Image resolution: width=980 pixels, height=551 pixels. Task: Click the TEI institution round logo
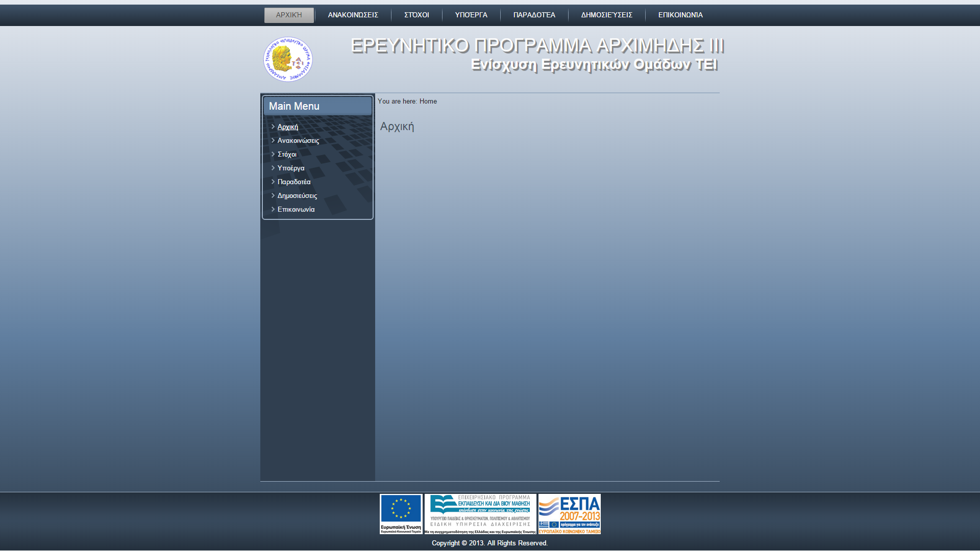pos(288,59)
